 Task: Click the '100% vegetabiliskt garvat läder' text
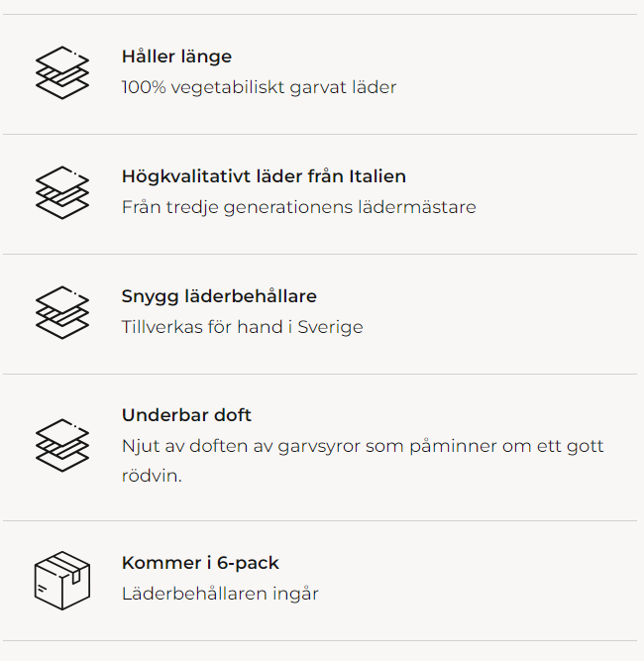[x=259, y=87]
